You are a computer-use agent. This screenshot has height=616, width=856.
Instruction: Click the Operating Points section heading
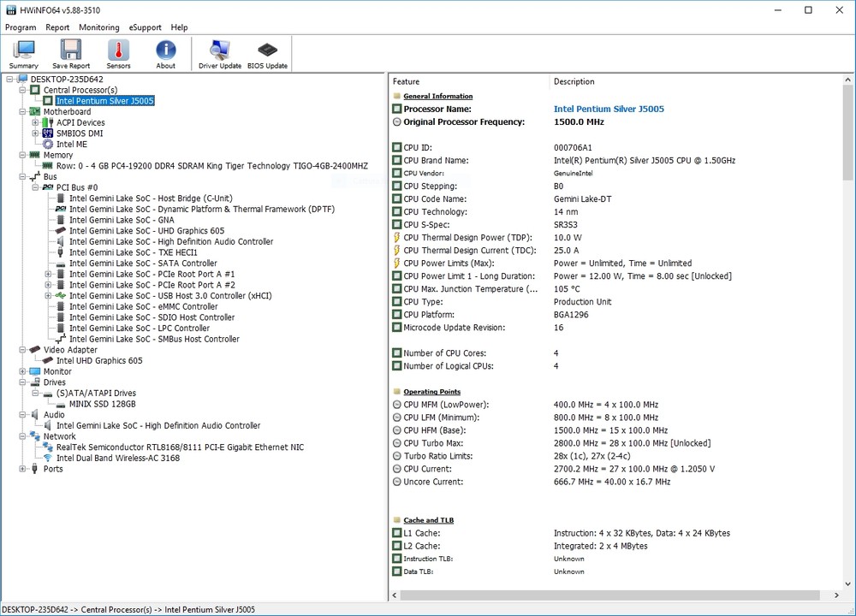click(431, 392)
